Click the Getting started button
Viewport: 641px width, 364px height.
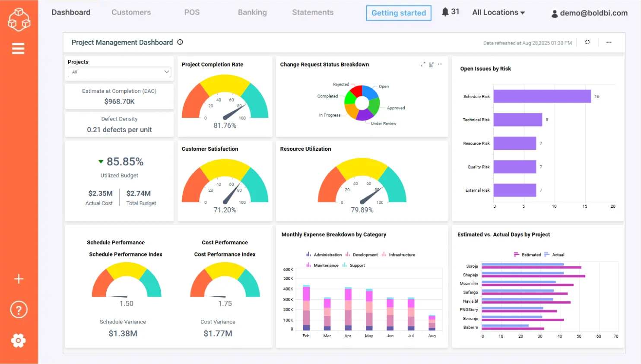pyautogui.click(x=398, y=13)
